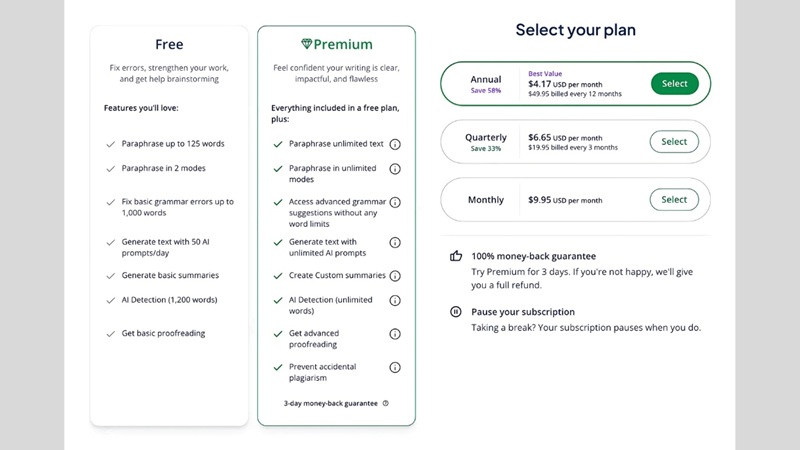Click info icon beside Paraphrase in unlimited modes

tap(395, 169)
